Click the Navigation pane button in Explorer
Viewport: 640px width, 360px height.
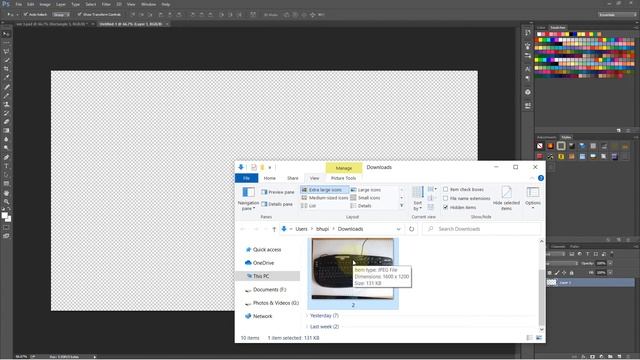[248, 198]
